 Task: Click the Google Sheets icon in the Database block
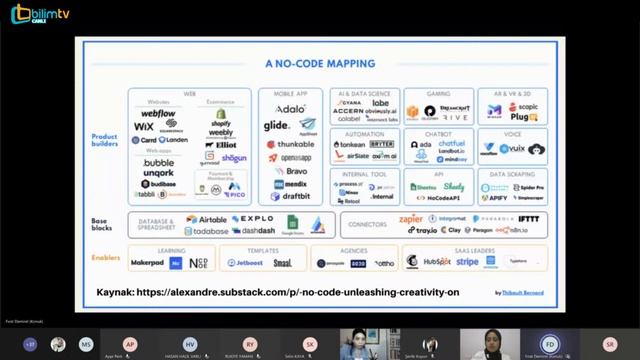pos(292,222)
